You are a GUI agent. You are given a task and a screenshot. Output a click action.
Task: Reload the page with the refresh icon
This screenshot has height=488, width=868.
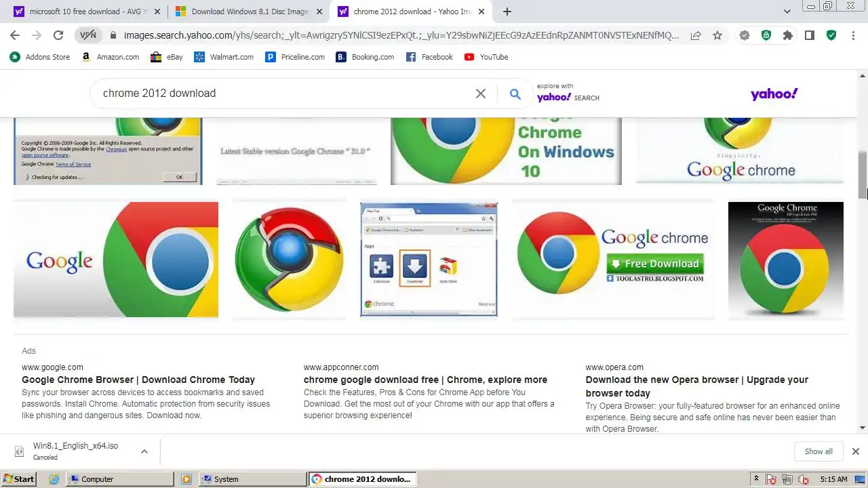58,35
